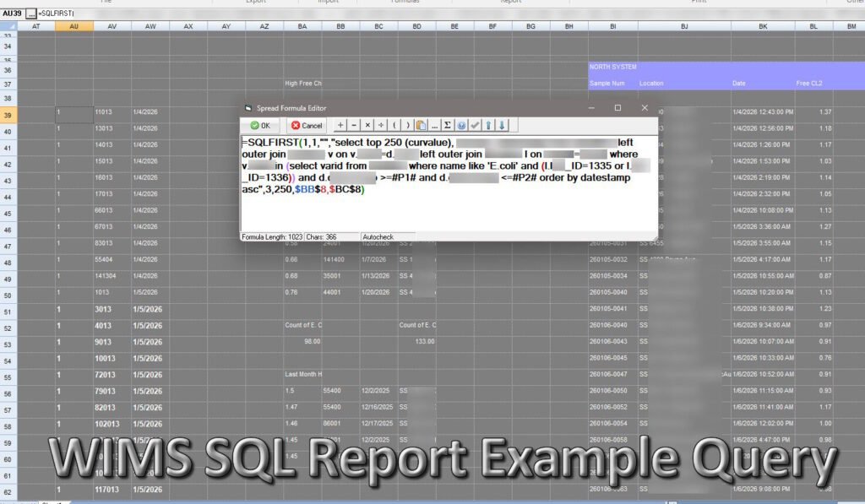Viewport: 865px width, 504px height.
Task: Click the paste clipboard icon in formula editor
Action: tap(421, 126)
